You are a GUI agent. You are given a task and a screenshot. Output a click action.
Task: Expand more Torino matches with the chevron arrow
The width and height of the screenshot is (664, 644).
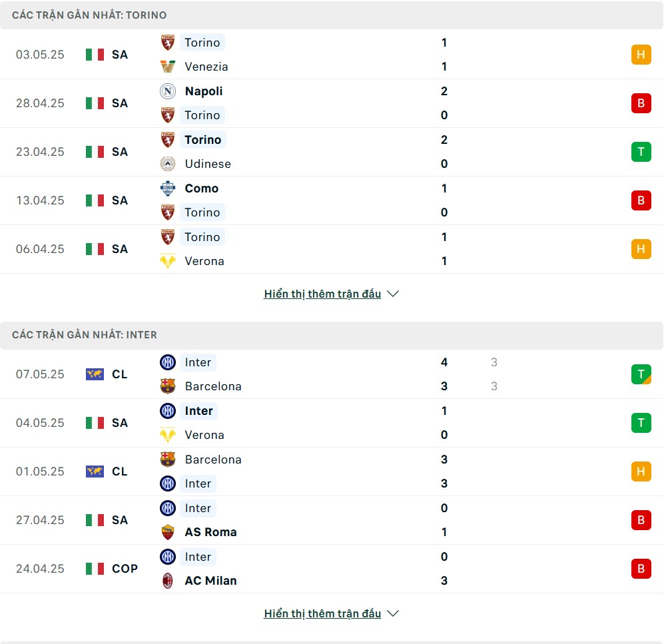393,294
